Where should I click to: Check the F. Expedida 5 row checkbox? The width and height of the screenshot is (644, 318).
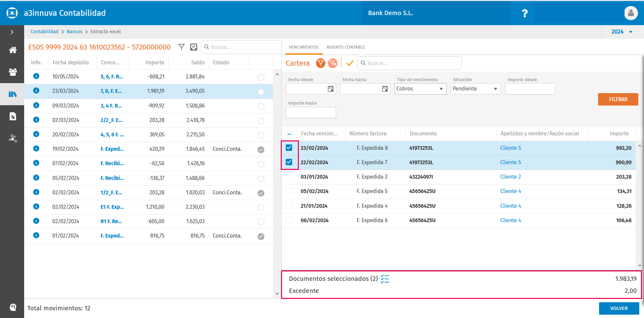pyautogui.click(x=289, y=191)
